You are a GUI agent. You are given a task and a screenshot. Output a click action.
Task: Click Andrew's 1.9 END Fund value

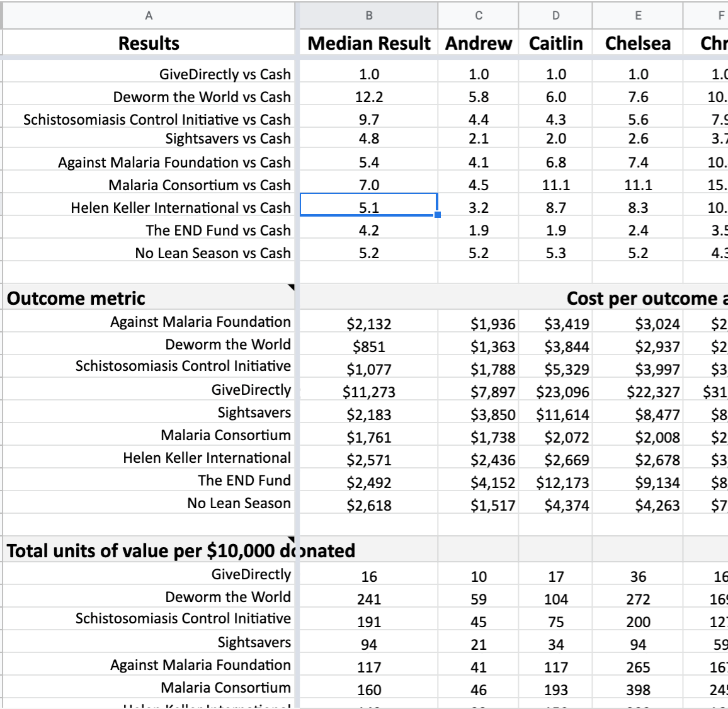pyautogui.click(x=478, y=230)
